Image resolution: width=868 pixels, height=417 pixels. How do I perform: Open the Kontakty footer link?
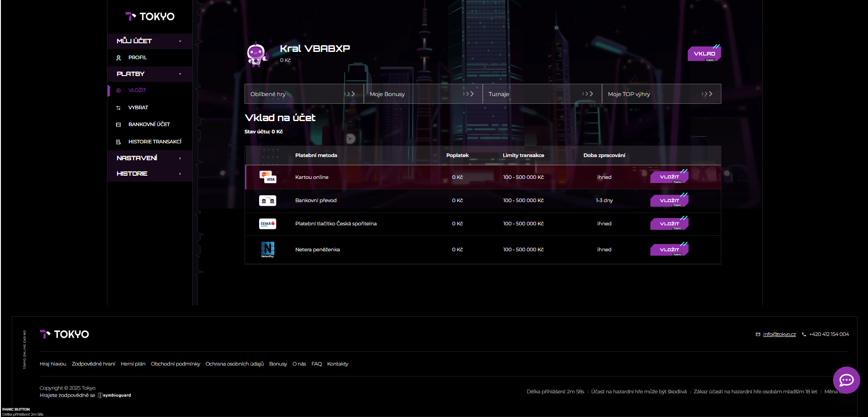tap(337, 364)
